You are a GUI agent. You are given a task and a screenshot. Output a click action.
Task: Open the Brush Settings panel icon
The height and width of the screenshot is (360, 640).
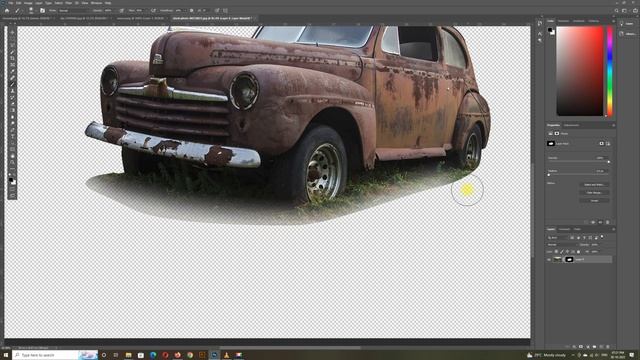[x=42, y=11]
